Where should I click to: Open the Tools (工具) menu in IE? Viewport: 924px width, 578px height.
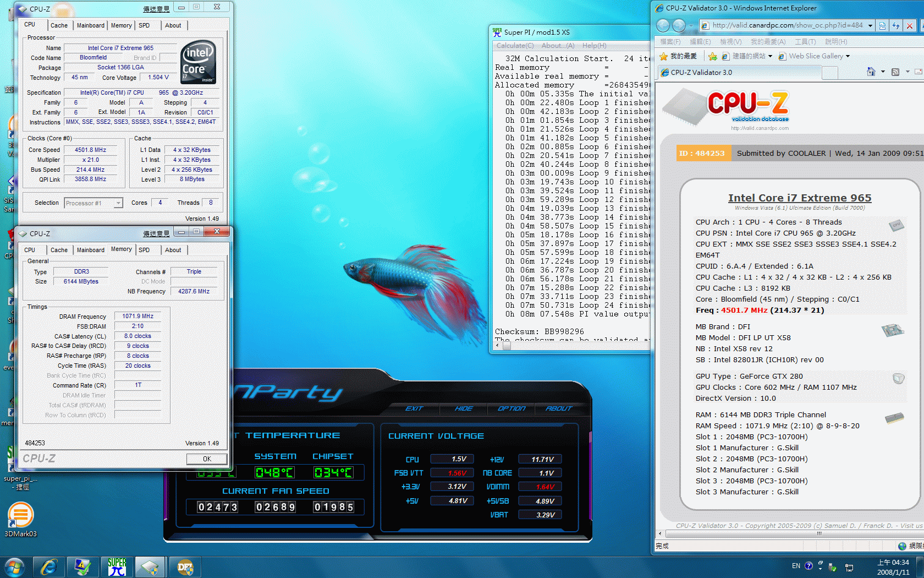pos(805,42)
